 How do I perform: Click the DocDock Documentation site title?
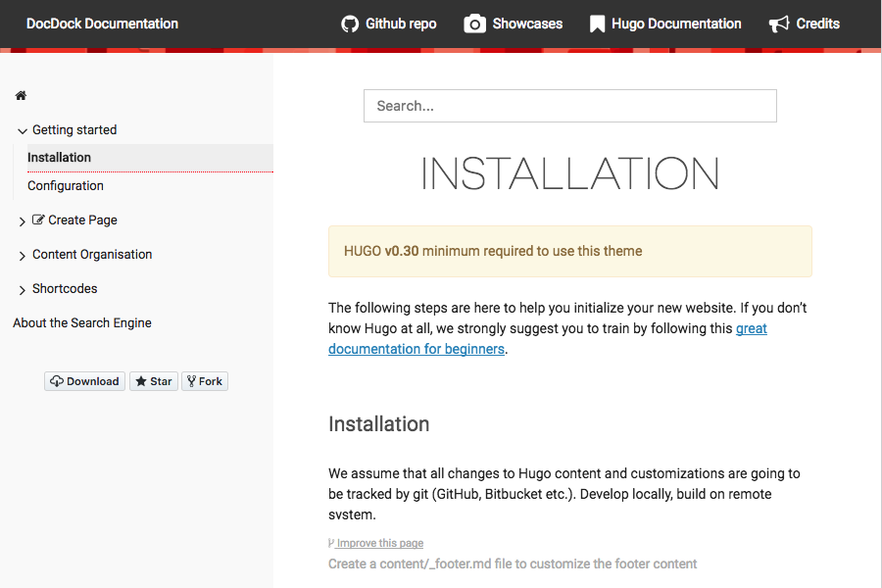coord(102,24)
